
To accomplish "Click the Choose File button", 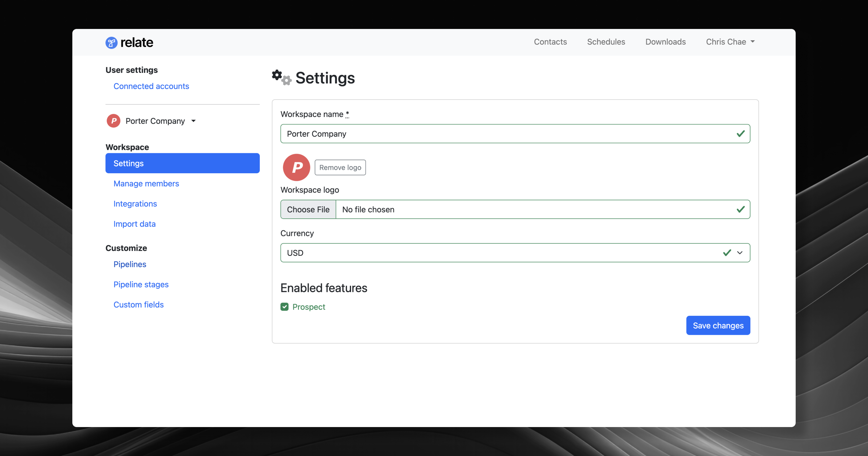I will point(308,209).
